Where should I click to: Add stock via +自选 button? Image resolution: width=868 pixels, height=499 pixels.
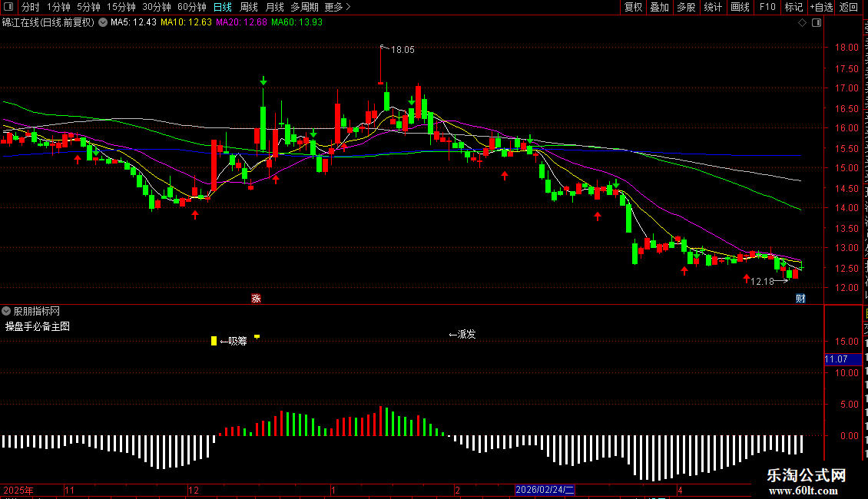click(x=821, y=7)
